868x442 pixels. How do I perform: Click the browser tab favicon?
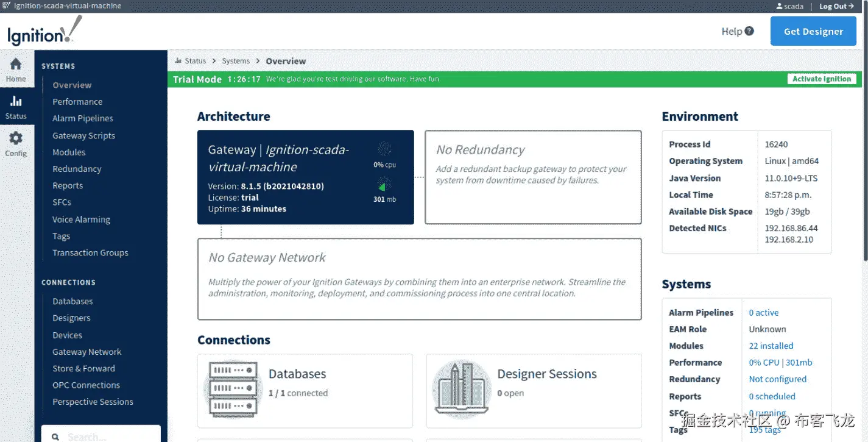[x=6, y=5]
